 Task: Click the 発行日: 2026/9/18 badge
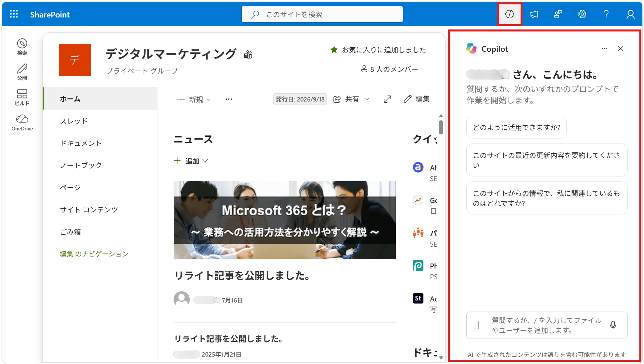(x=300, y=99)
